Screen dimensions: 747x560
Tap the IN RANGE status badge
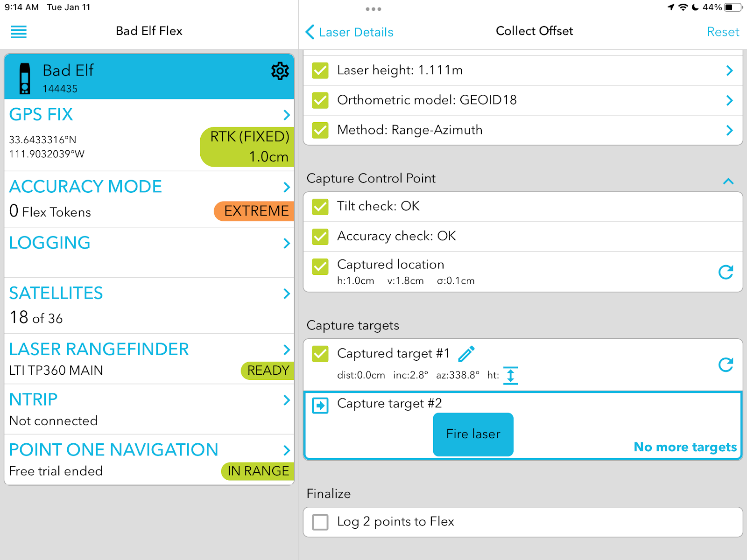click(x=258, y=471)
